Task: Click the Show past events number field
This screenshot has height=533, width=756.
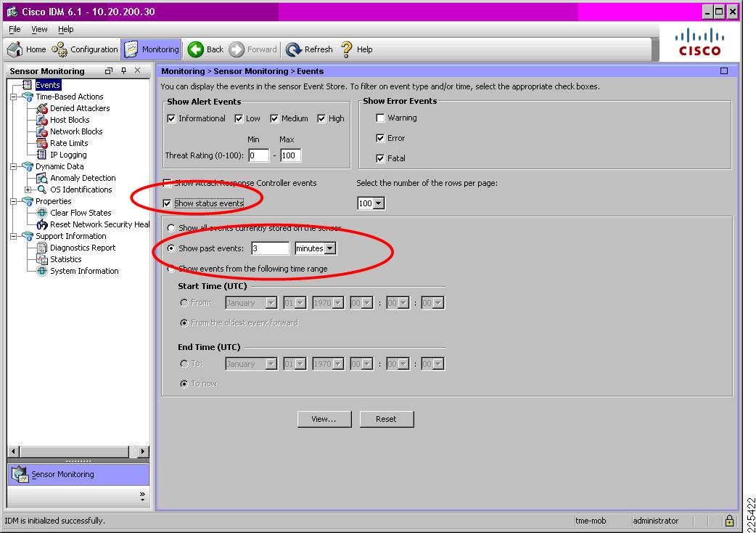Action: 270,248
